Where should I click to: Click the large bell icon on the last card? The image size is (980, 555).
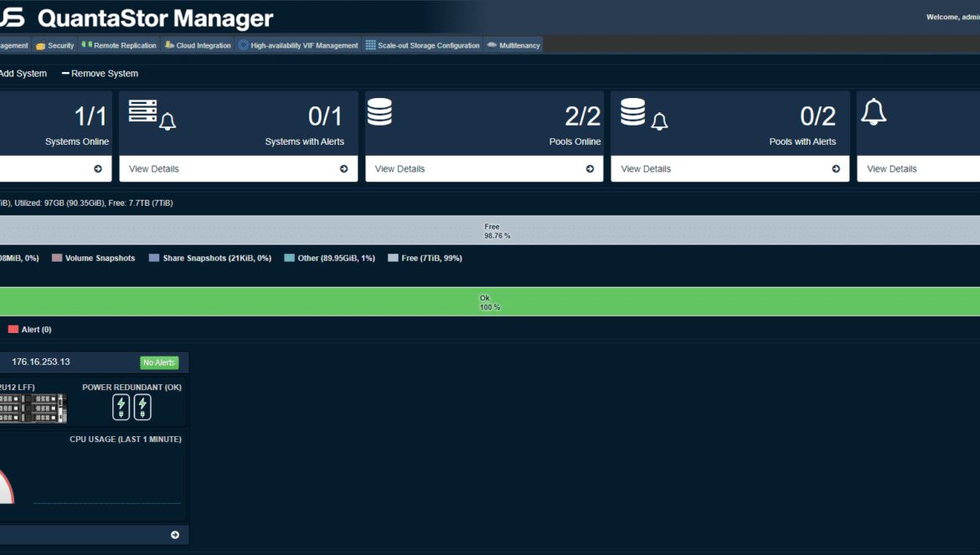tap(874, 112)
